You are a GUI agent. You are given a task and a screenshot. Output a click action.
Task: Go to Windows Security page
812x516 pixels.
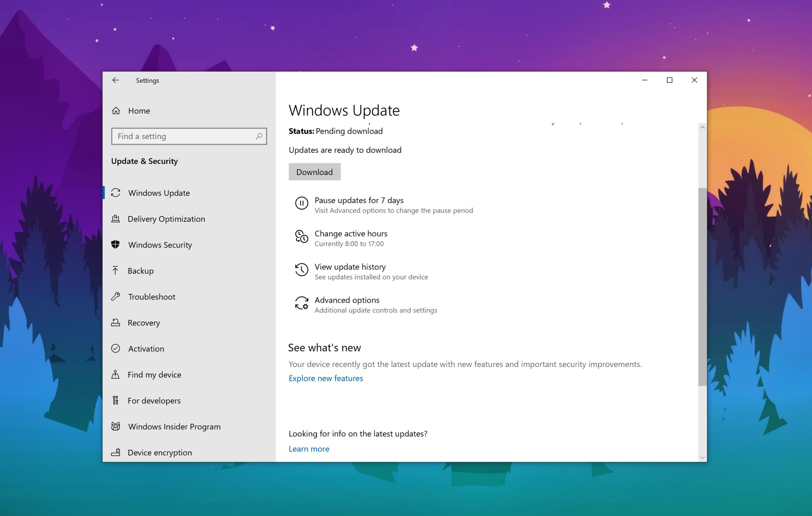[189, 245]
